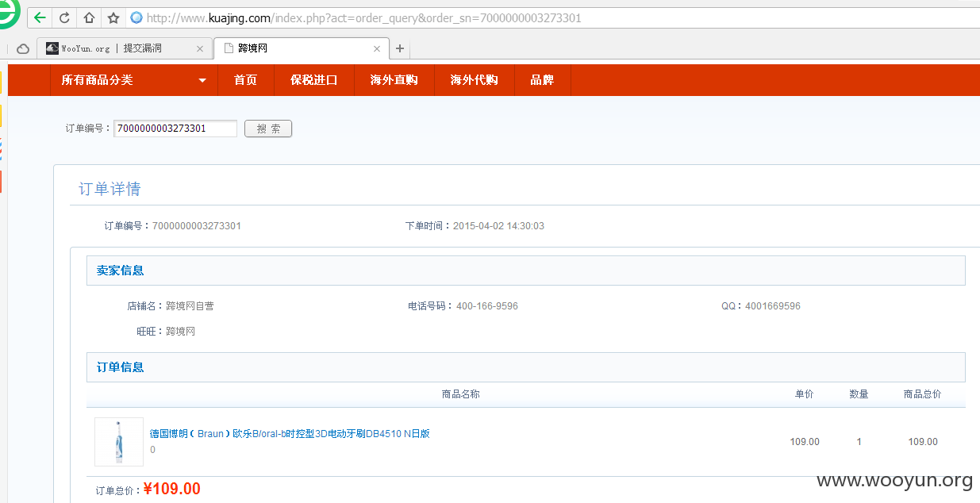Close the WooYun.org tab
The image size is (980, 503).
pos(200,49)
